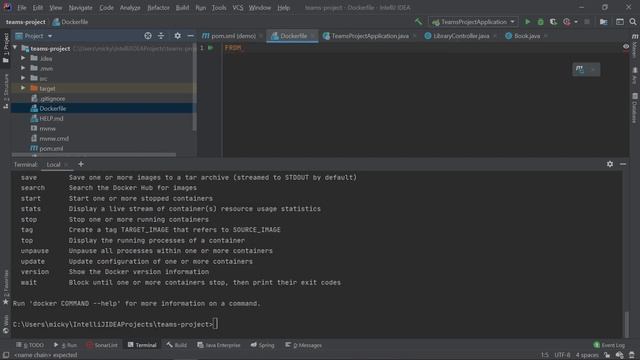The image size is (640, 360).
Task: Hide the Terminal panel minus icon
Action: click(x=623, y=164)
